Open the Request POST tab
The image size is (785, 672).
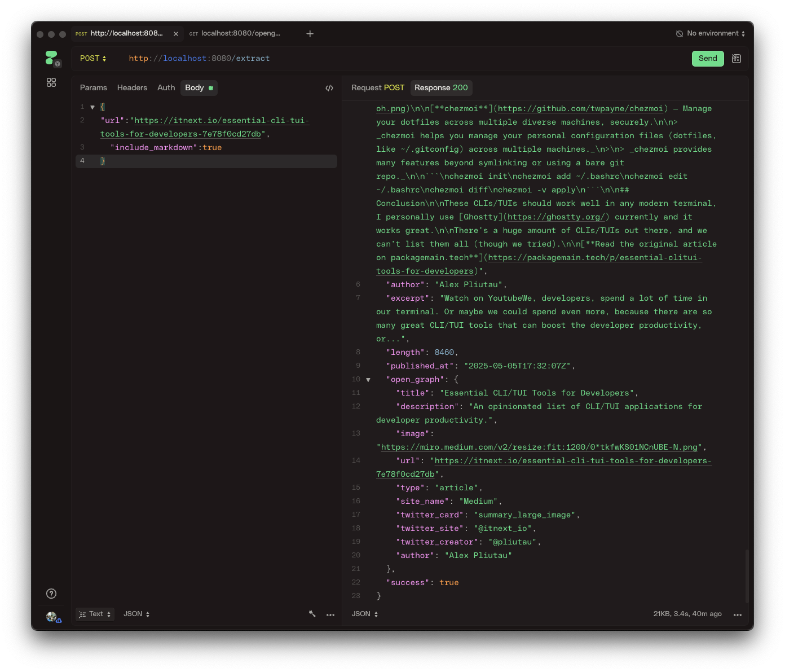coord(378,87)
